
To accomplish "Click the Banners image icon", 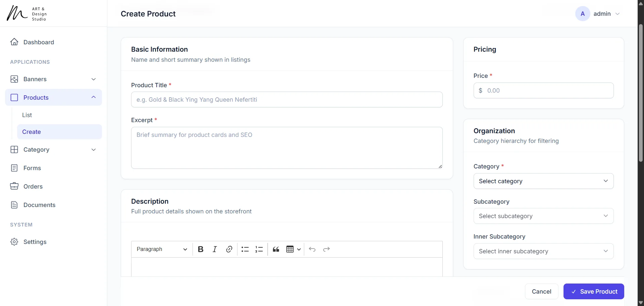I will tap(14, 79).
